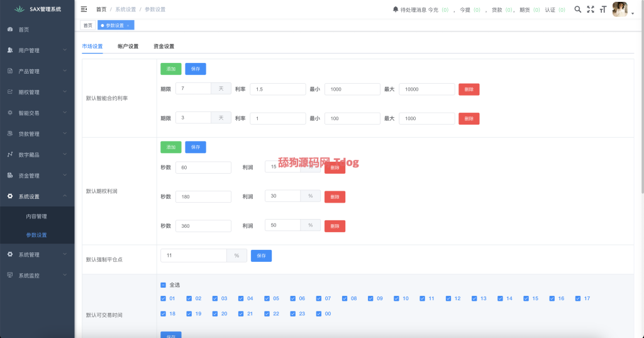Click the pending messages bell icon
644x338 pixels.
[x=396, y=9]
